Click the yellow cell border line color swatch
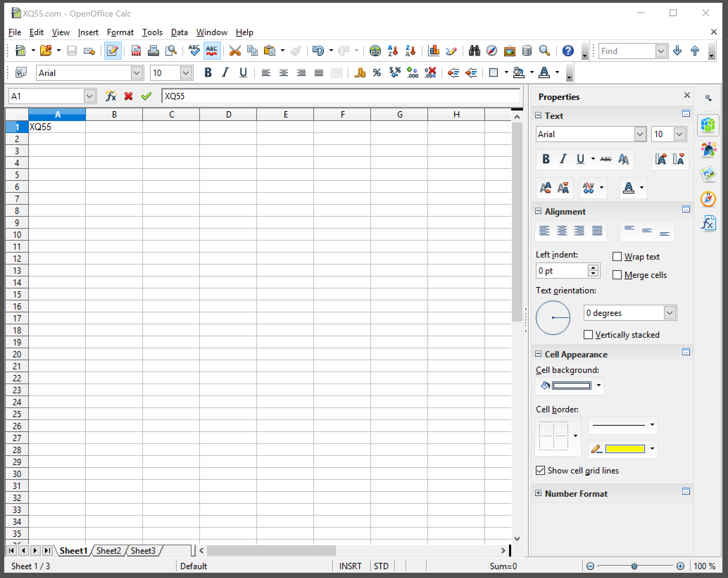 tap(625, 449)
